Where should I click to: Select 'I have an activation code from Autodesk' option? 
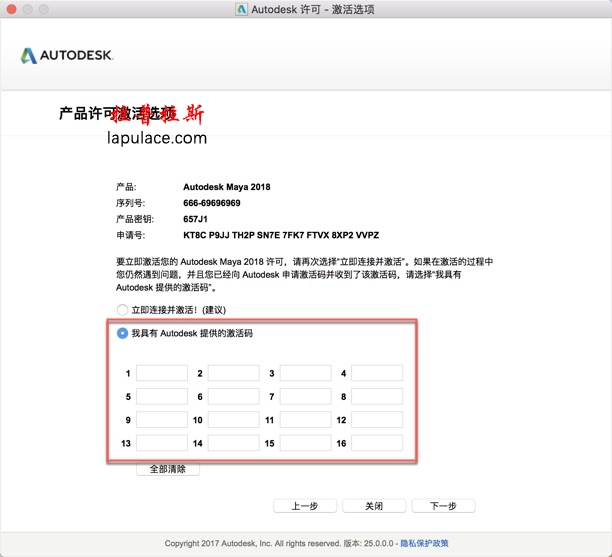click(x=122, y=333)
